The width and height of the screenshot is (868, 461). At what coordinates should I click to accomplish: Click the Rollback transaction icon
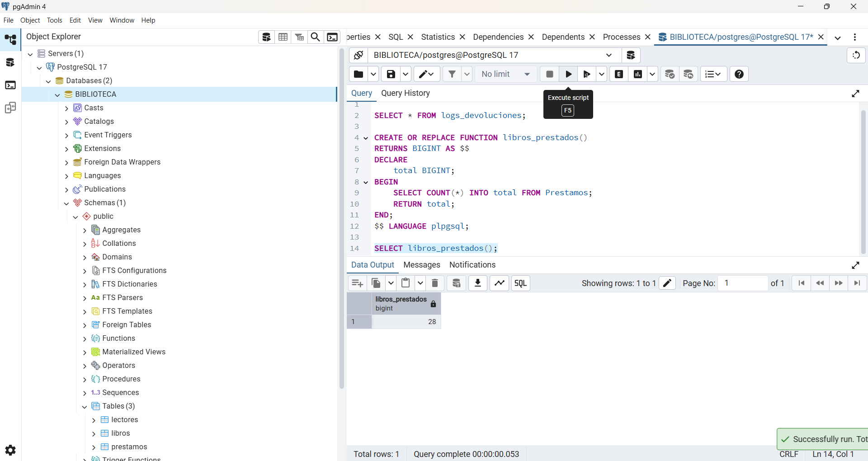689,74
